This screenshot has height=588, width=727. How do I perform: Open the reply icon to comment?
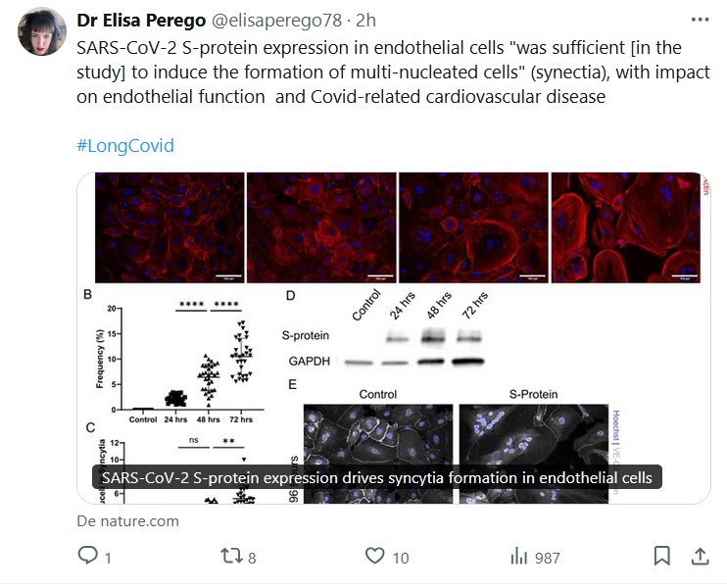point(87,557)
